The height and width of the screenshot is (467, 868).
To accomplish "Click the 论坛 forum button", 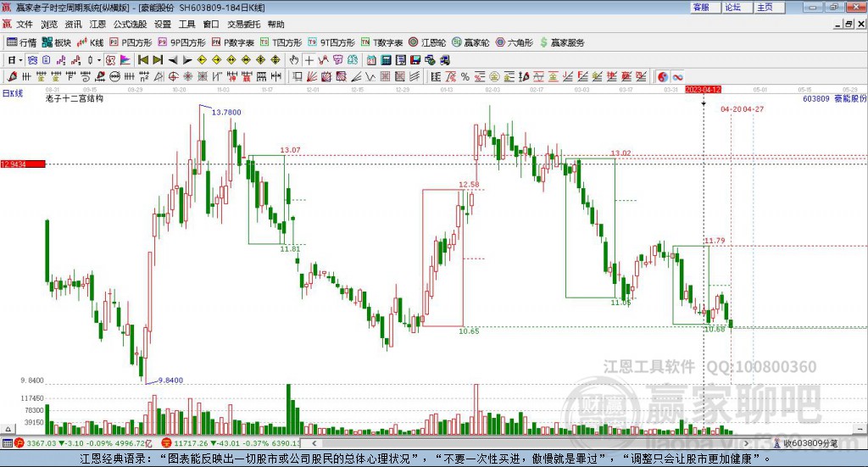I will (x=737, y=8).
